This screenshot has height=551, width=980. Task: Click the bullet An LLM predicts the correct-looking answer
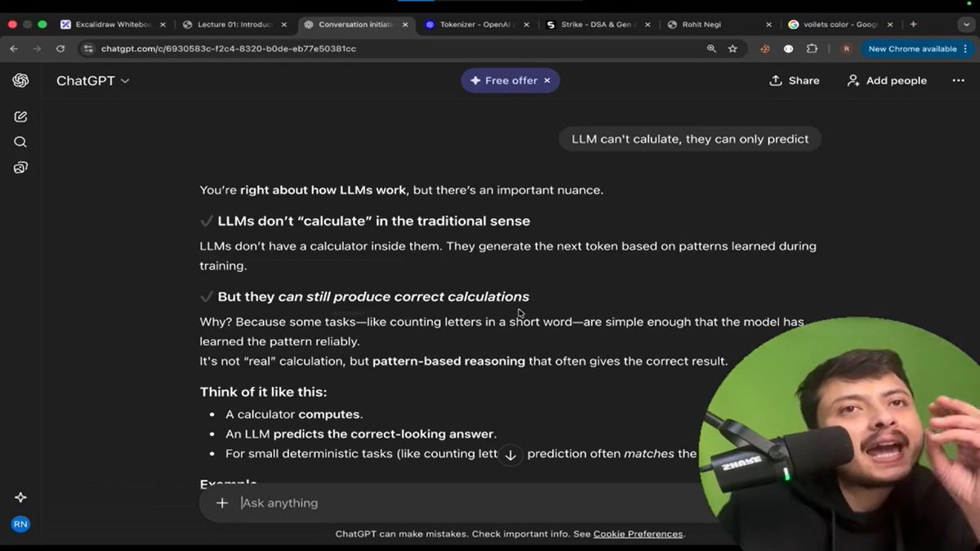tap(361, 434)
